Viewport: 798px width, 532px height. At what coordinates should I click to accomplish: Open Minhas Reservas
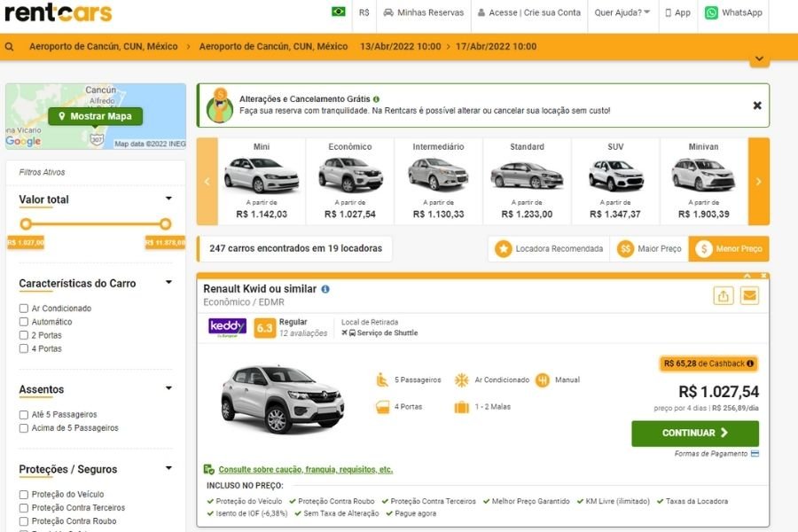coord(424,12)
